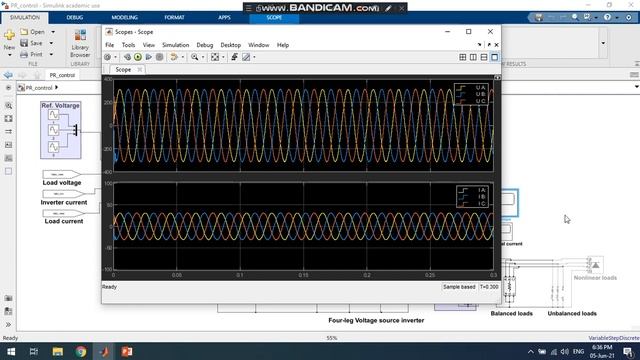
Task: Select the PR_control model tab
Action: 62,75
